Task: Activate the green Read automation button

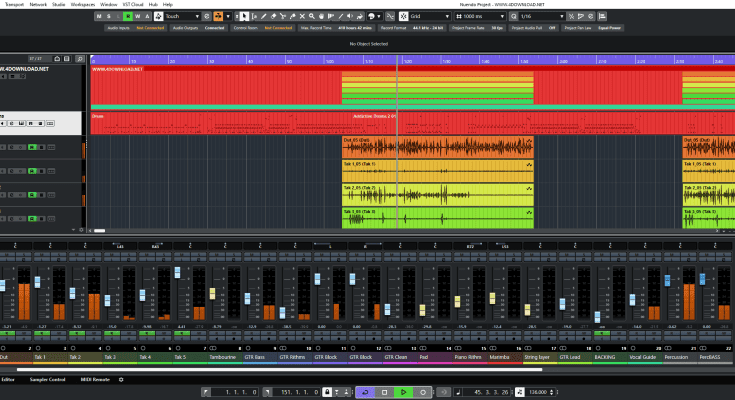Action: pos(126,17)
